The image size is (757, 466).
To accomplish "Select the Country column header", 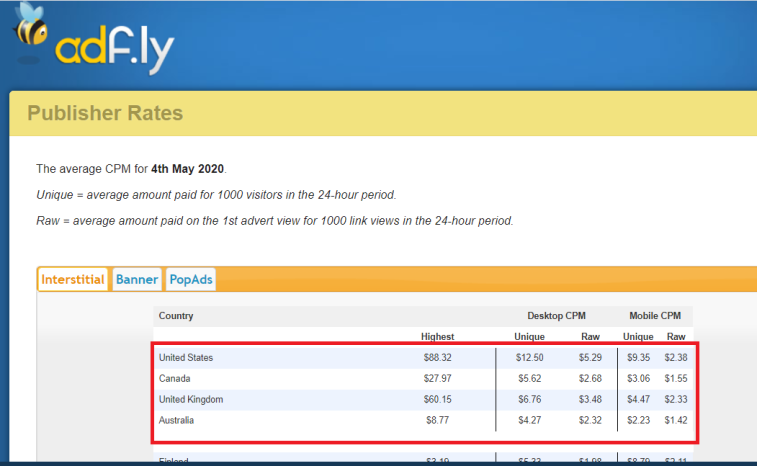I will [x=176, y=316].
